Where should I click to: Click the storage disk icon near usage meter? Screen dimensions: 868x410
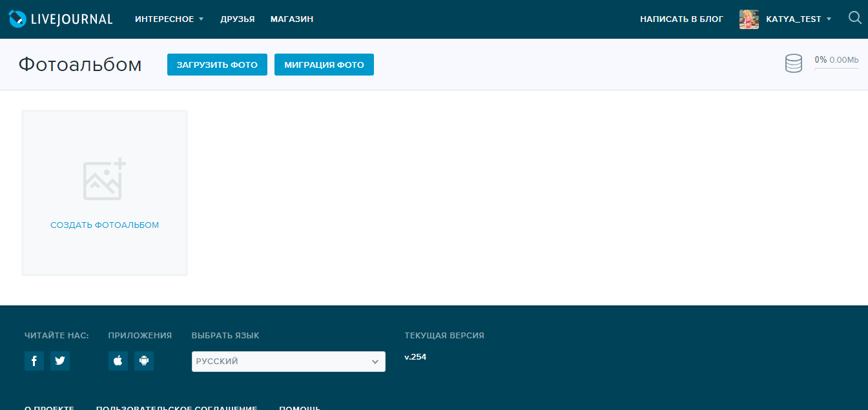coord(793,63)
